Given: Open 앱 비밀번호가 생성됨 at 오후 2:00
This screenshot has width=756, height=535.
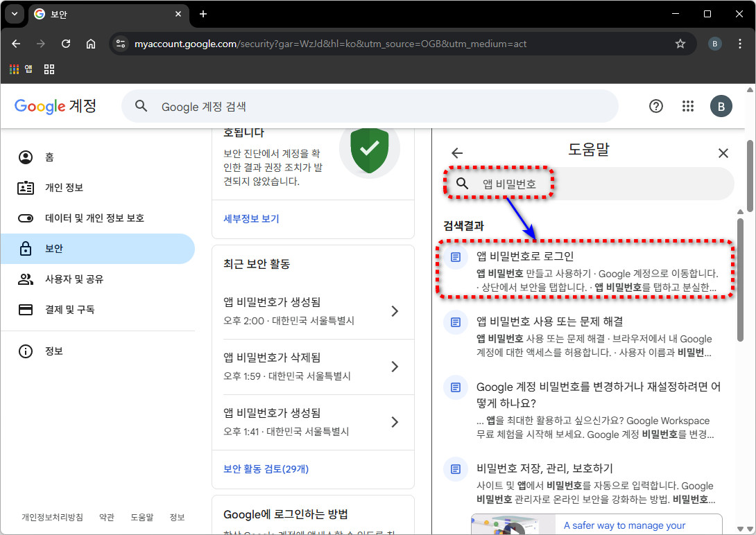Looking at the screenshot, I should pos(313,311).
